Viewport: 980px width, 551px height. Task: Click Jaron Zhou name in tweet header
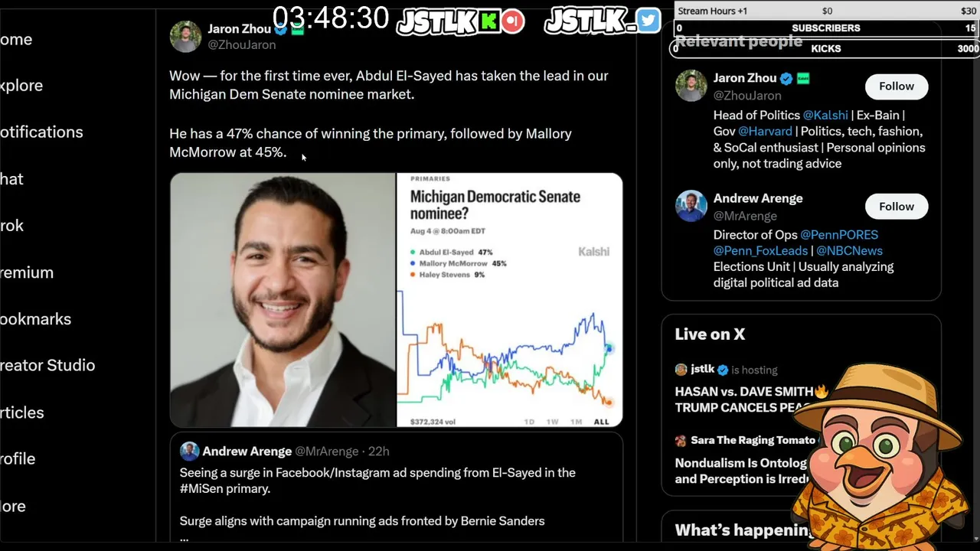pos(240,29)
